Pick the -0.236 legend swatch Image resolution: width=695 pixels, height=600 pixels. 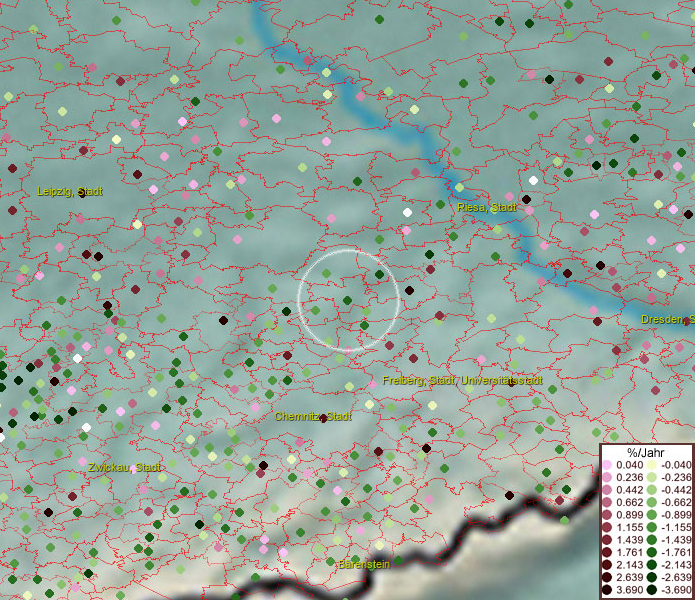652,477
